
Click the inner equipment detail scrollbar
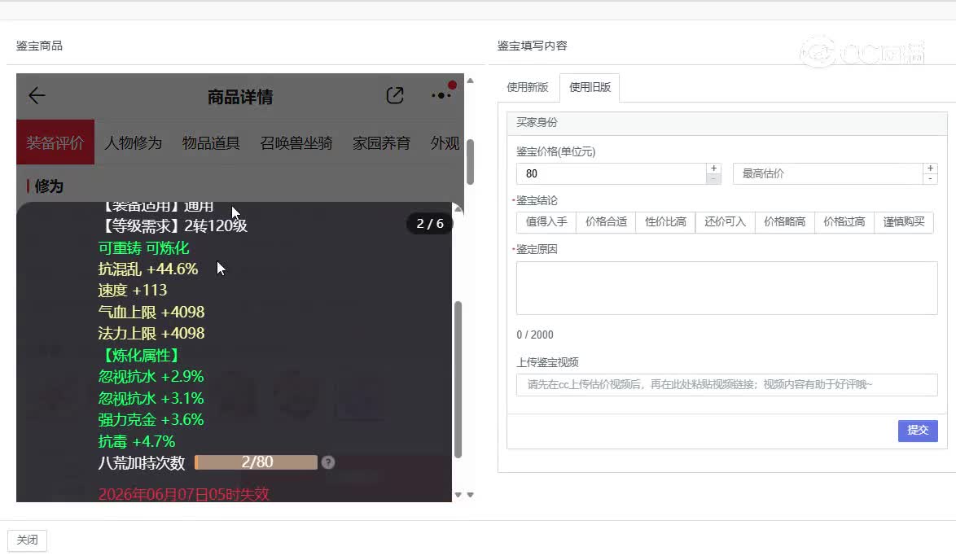[x=458, y=379]
